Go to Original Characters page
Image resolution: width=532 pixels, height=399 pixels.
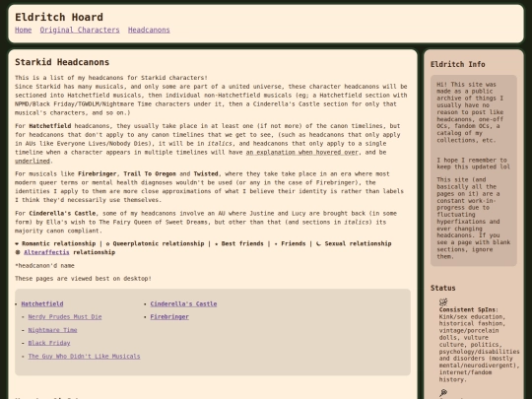tap(80, 30)
